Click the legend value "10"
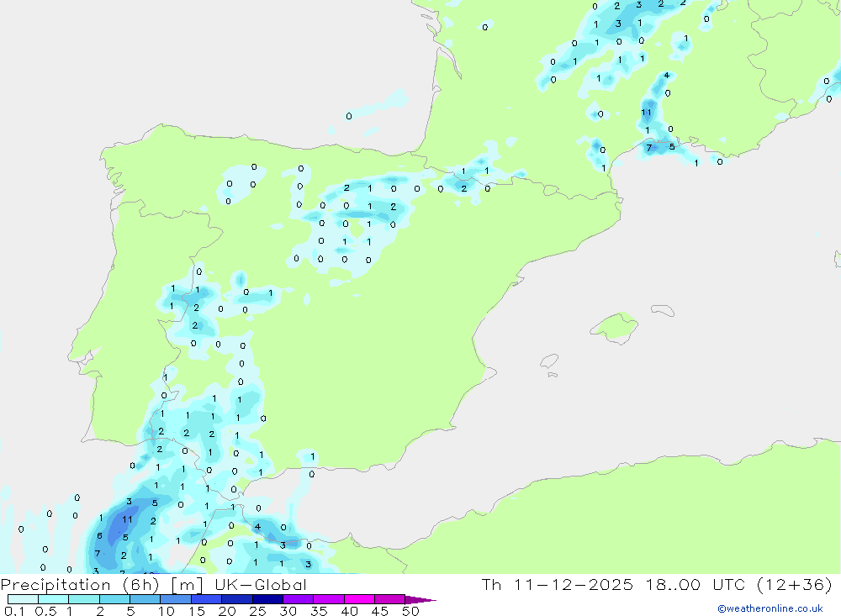The width and height of the screenshot is (841, 616). (x=166, y=611)
